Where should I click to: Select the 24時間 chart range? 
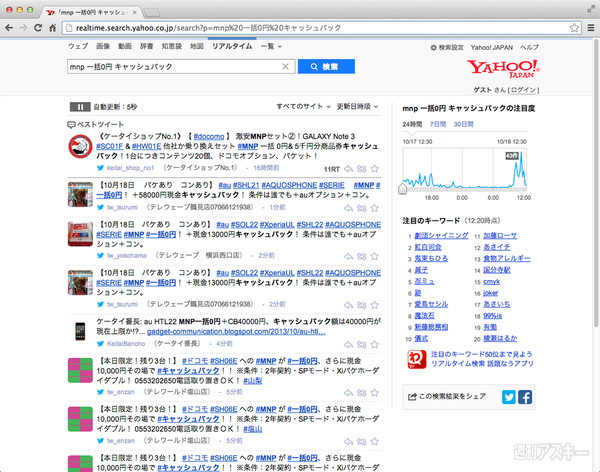point(412,124)
